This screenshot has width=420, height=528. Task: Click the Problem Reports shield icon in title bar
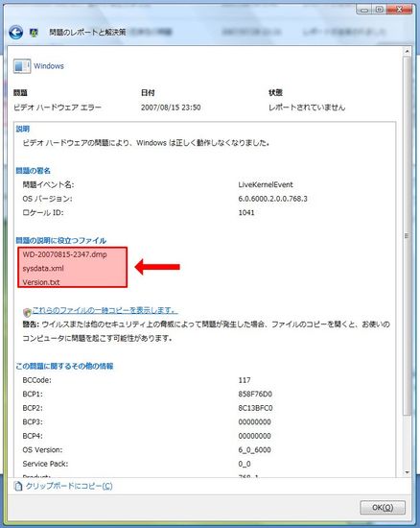[34, 33]
